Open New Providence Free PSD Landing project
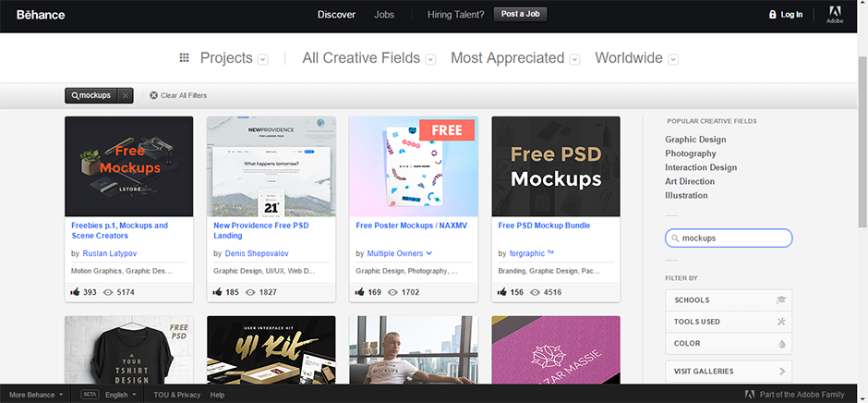The image size is (868, 403). click(261, 230)
